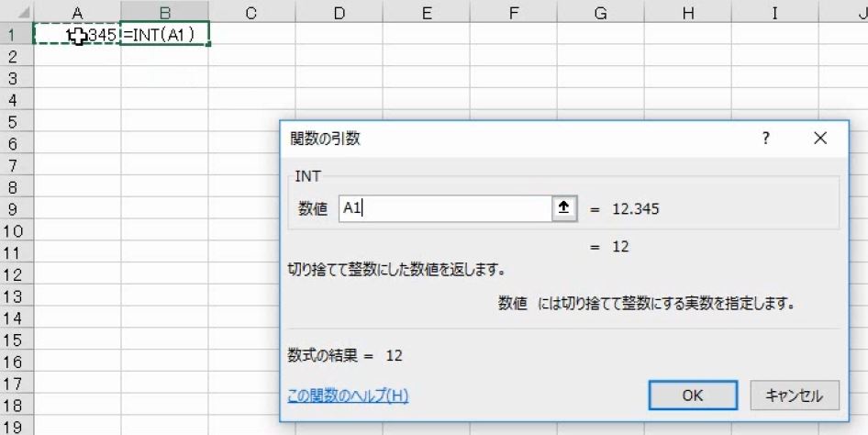
Task: Click the には切り捨てて整数にする実数を指定します text
Action: (667, 303)
